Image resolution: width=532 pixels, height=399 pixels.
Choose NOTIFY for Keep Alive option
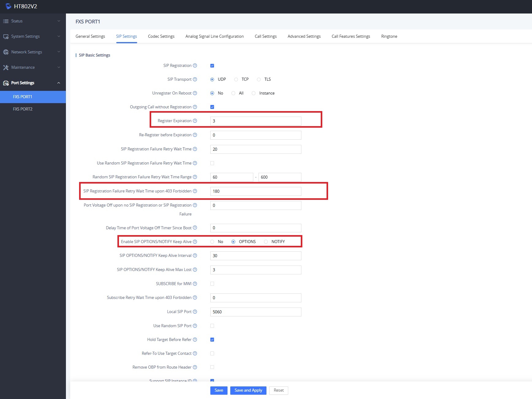[266, 242]
